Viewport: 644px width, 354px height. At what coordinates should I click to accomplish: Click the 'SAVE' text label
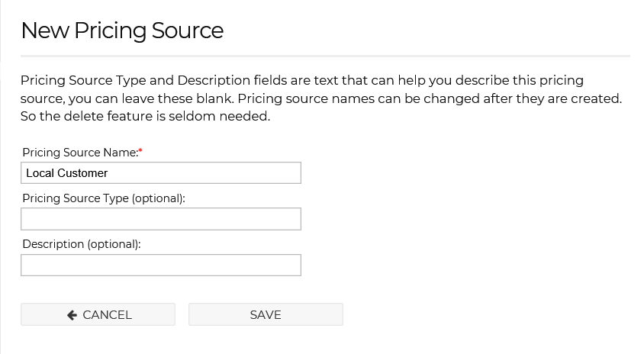[x=266, y=315]
